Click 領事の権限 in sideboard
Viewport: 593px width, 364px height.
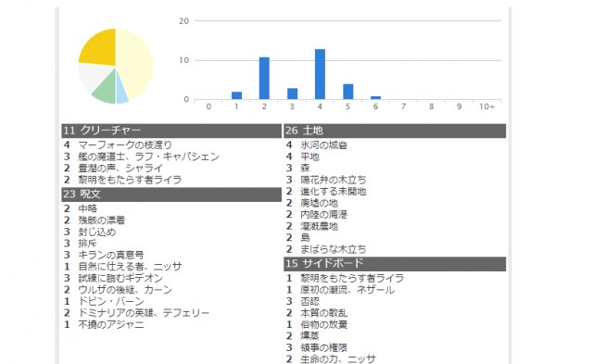tap(323, 347)
